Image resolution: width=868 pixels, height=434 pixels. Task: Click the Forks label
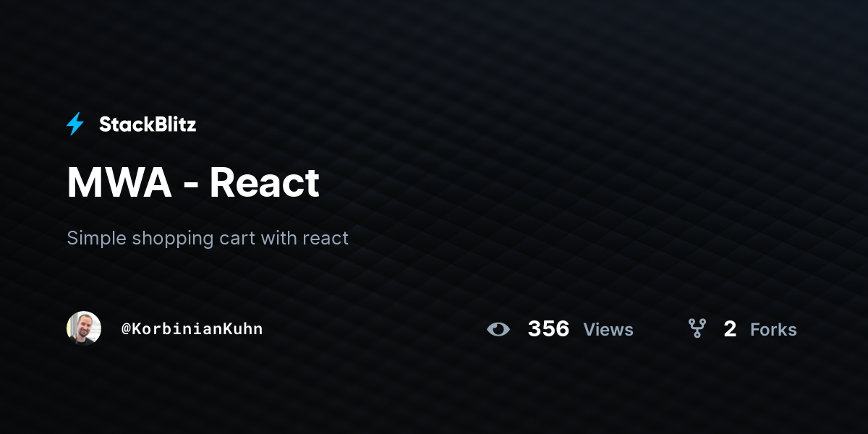[x=773, y=330]
